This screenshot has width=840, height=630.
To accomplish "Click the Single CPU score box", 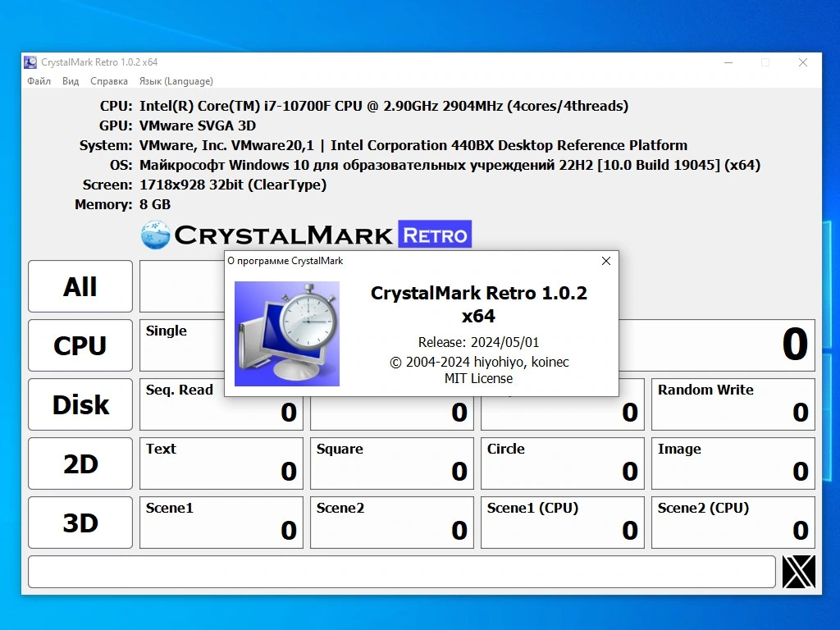I will [x=182, y=345].
